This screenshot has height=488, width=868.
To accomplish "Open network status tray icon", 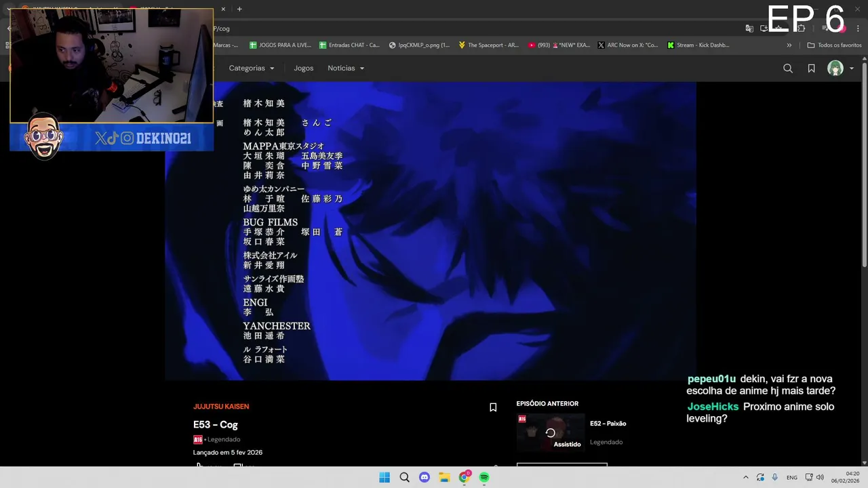I will click(809, 477).
